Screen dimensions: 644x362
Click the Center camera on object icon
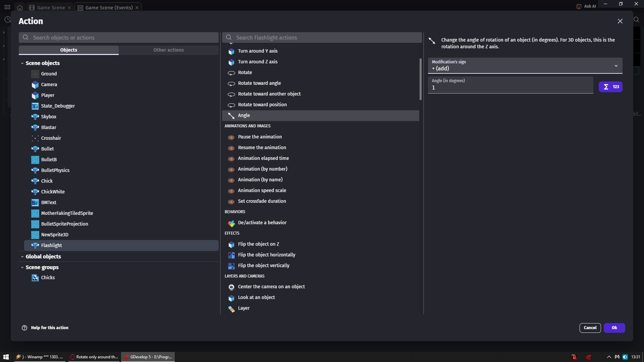click(x=231, y=287)
